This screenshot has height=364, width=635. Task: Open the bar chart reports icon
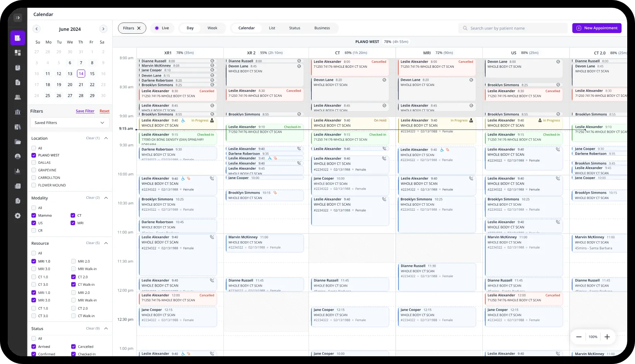18,171
